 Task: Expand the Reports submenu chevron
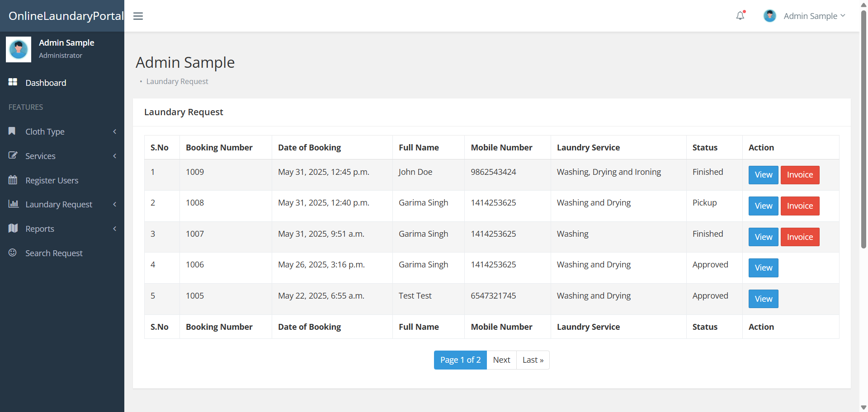[115, 229]
